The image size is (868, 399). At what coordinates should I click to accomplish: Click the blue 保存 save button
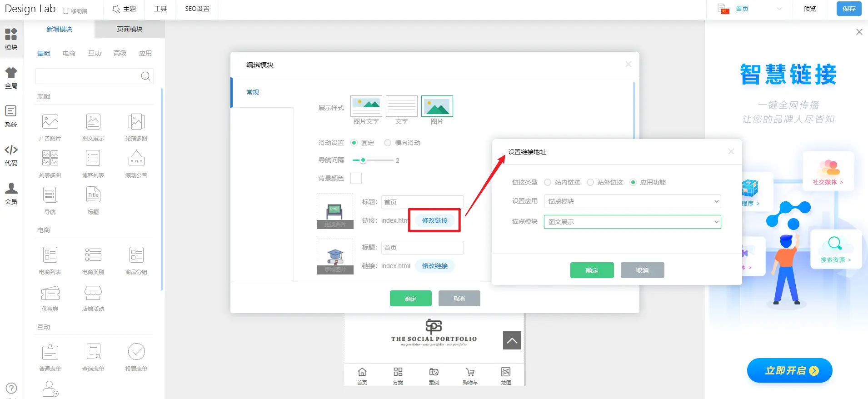pos(848,9)
